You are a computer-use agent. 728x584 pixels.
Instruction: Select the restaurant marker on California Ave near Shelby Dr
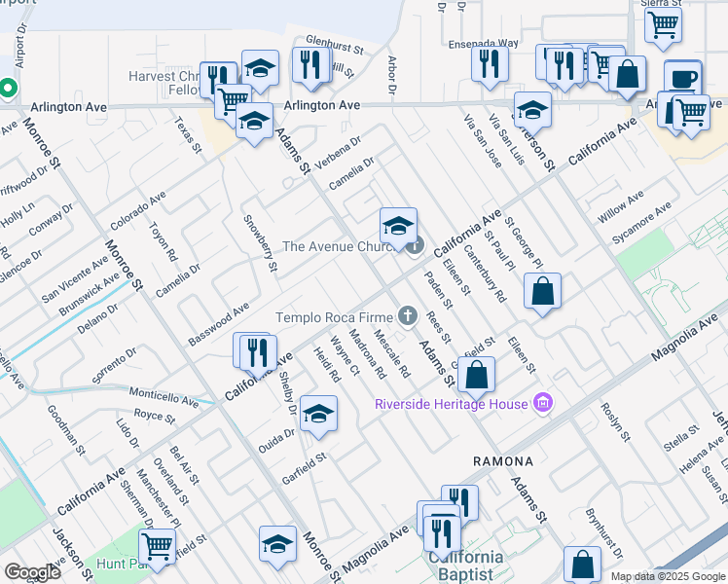tap(258, 354)
